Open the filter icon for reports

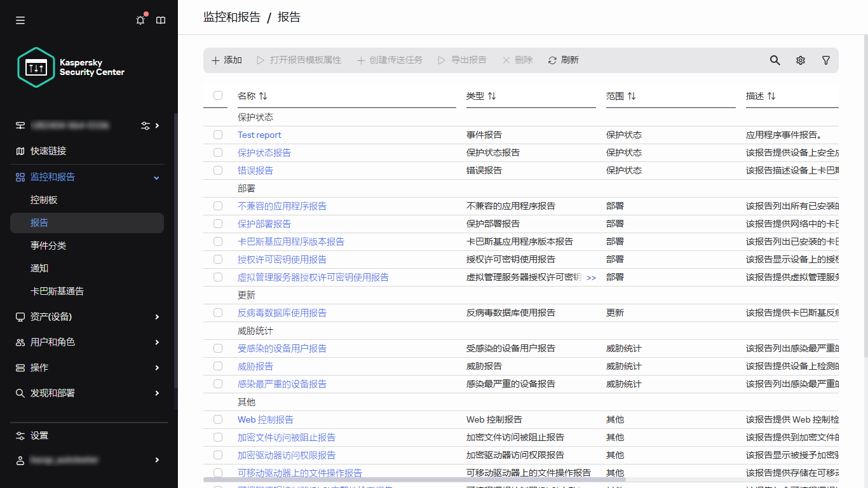click(x=825, y=60)
